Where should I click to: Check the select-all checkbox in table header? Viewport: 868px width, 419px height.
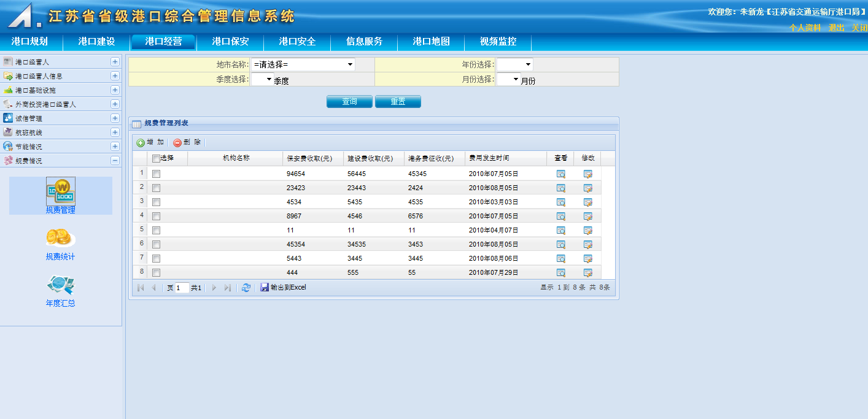[x=156, y=158]
